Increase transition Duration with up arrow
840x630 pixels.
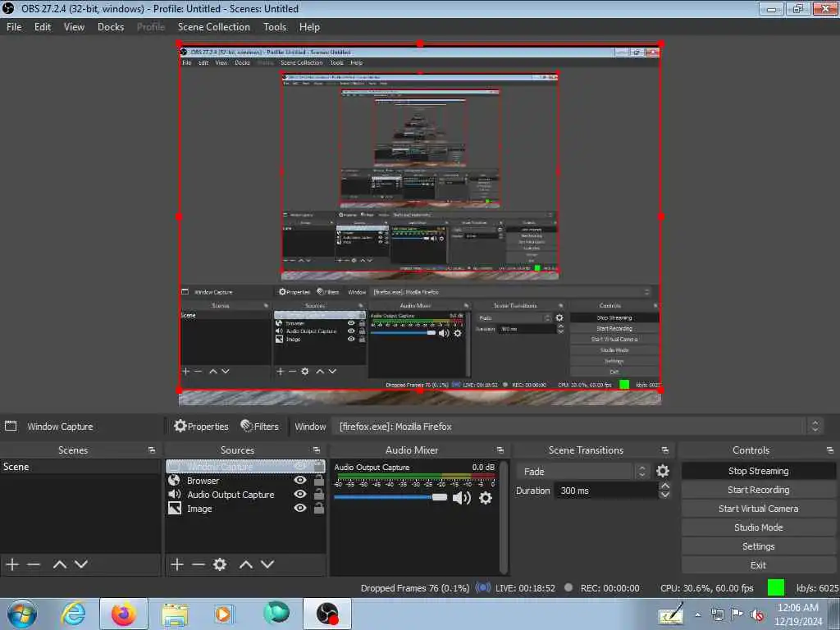click(x=664, y=486)
